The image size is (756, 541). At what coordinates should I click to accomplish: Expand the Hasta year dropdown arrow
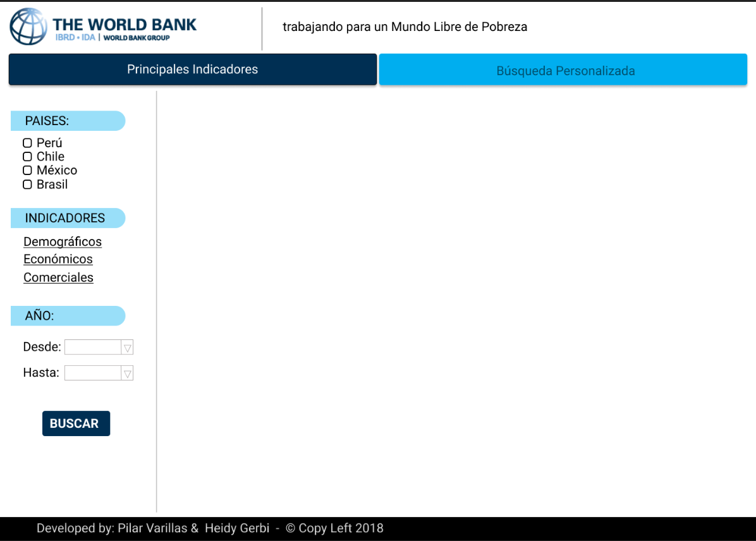(127, 374)
